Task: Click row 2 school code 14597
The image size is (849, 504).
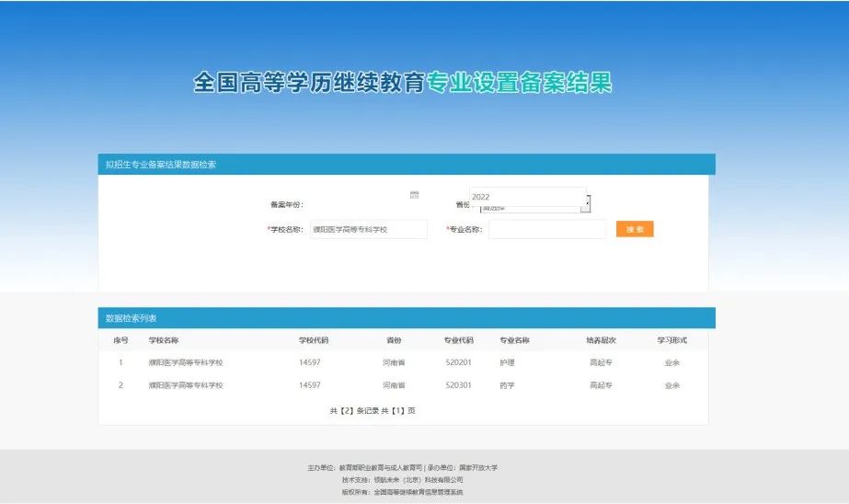Action: 309,385
